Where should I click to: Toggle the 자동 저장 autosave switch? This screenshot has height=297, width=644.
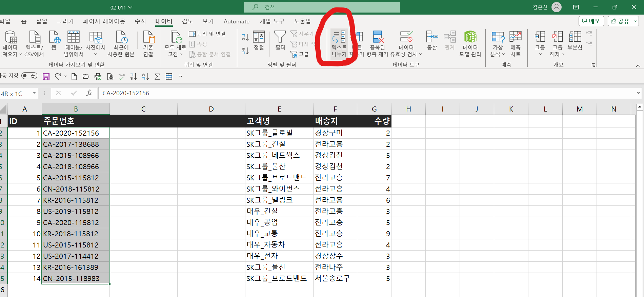coord(29,76)
